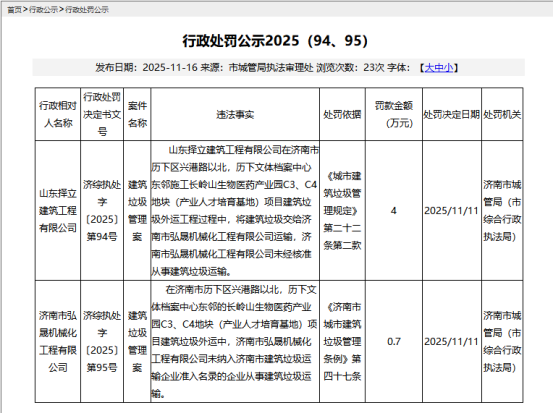Select the 处罚依据 column header
554x414 pixels.
(x=342, y=114)
